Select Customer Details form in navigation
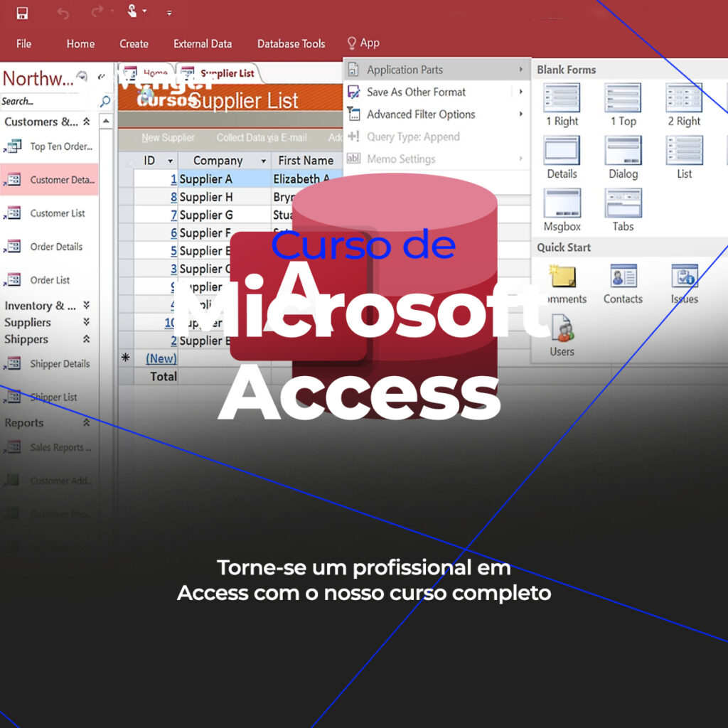 [49, 179]
